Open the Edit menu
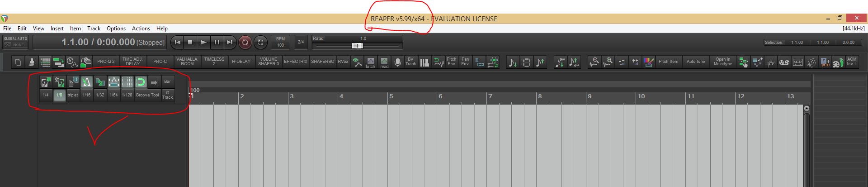This screenshot has height=187, width=868. [x=22, y=29]
